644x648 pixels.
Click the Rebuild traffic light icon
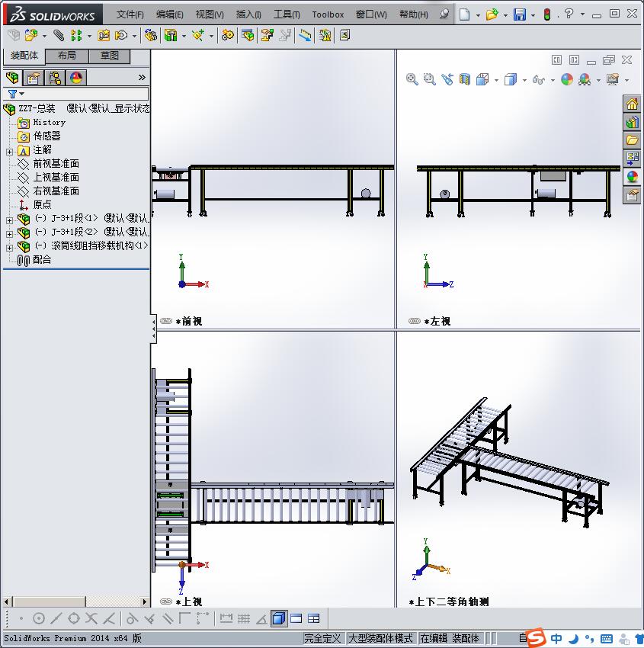[x=547, y=15]
